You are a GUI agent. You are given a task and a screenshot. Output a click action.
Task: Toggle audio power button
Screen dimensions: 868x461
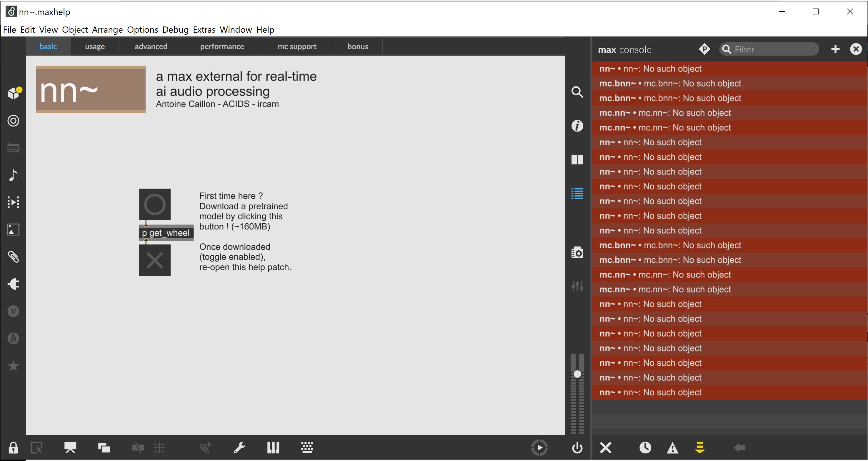click(x=577, y=448)
